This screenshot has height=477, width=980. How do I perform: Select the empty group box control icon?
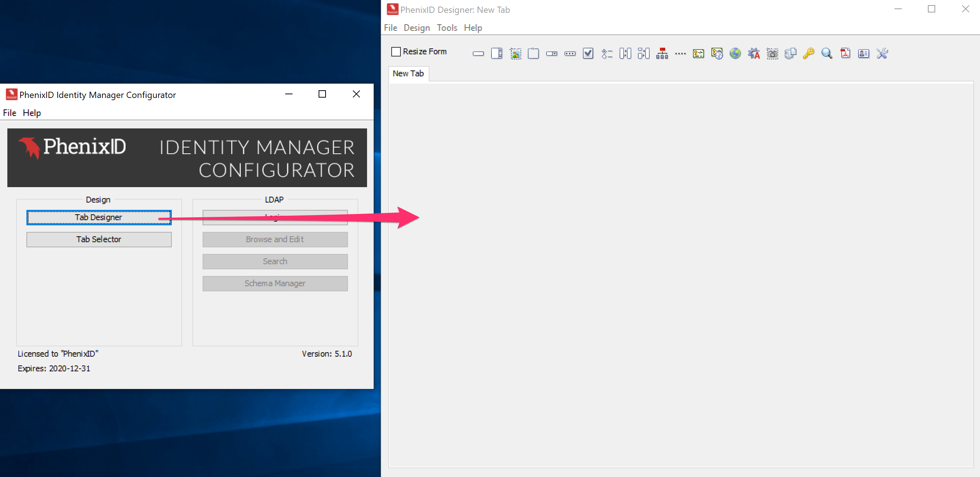click(x=533, y=53)
